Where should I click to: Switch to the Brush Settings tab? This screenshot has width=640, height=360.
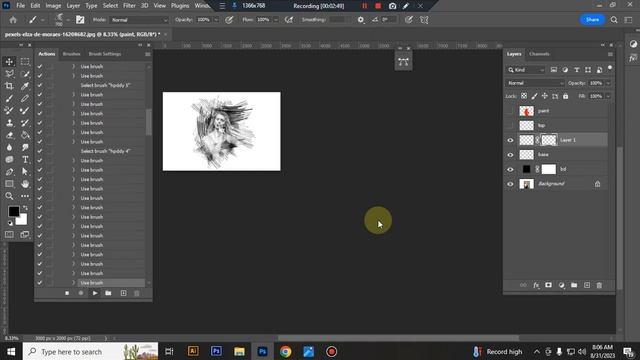coord(104,54)
